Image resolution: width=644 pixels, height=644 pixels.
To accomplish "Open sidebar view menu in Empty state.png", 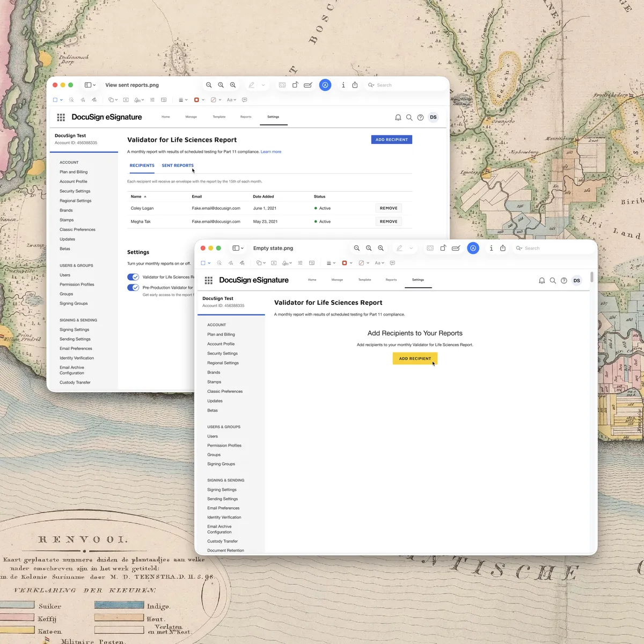I will click(238, 248).
